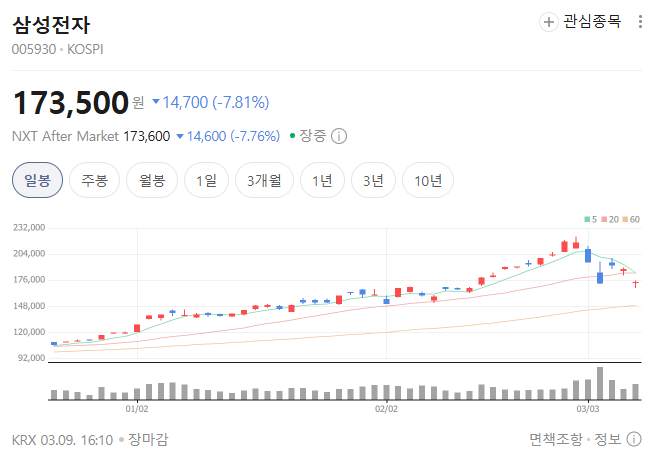
Task: Click the pink 20-day moving average legend
Action: pos(610,219)
